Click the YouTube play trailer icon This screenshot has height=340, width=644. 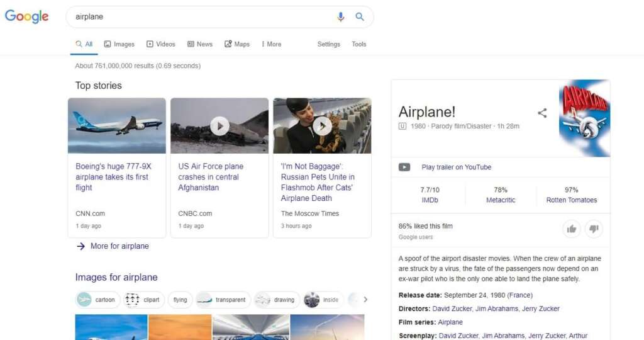click(404, 167)
